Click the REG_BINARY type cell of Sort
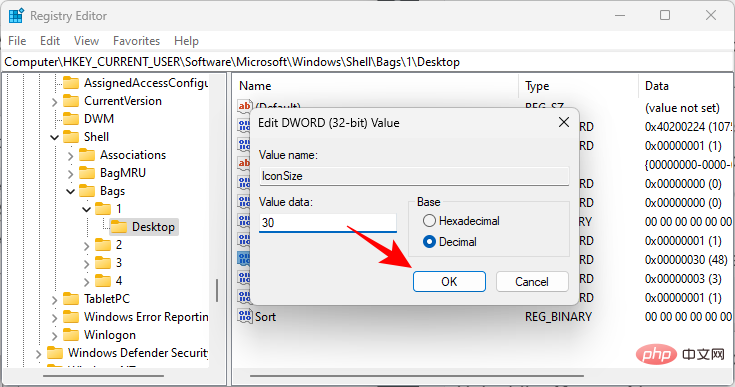 click(x=558, y=317)
